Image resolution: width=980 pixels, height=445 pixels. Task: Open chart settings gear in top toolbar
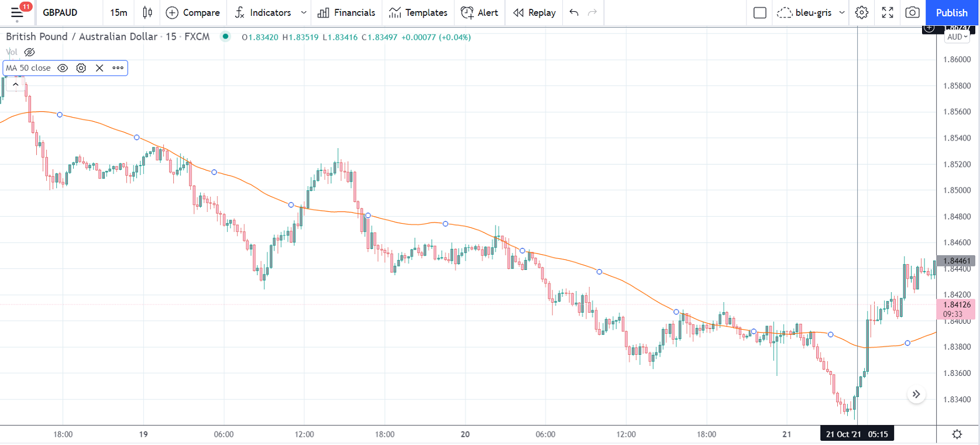click(x=861, y=12)
